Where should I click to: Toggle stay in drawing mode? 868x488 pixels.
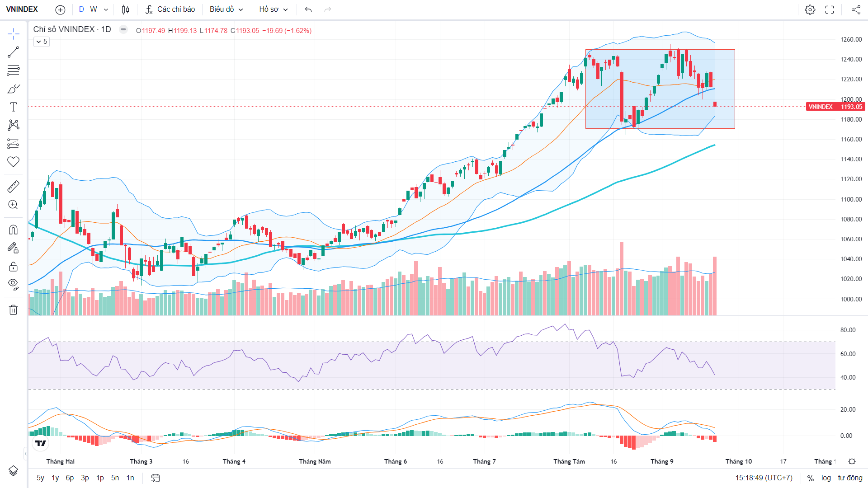(14, 248)
